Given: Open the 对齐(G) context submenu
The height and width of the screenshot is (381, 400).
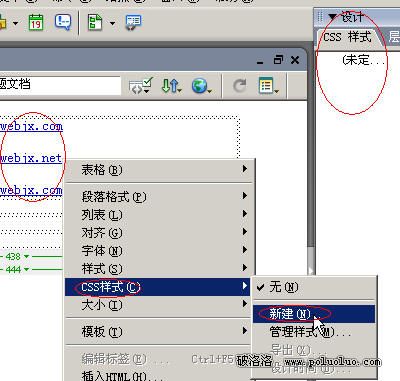Looking at the screenshot, I should pyautogui.click(x=159, y=232).
